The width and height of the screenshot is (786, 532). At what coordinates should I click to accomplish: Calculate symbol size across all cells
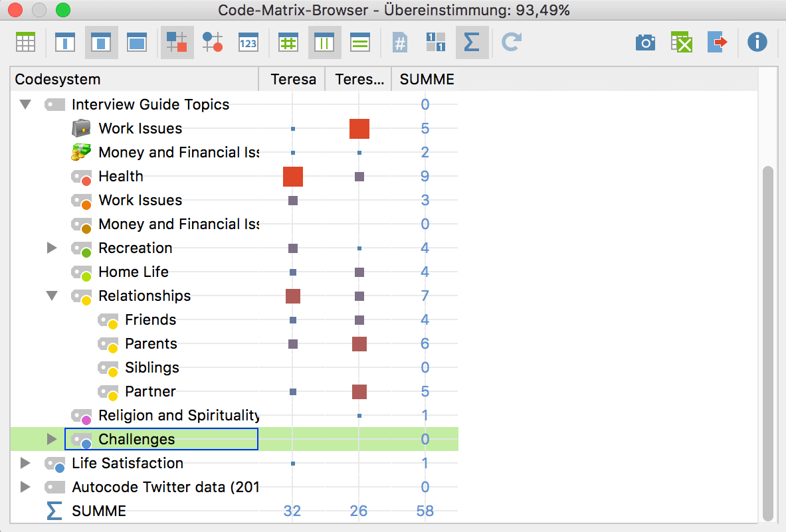click(288, 43)
